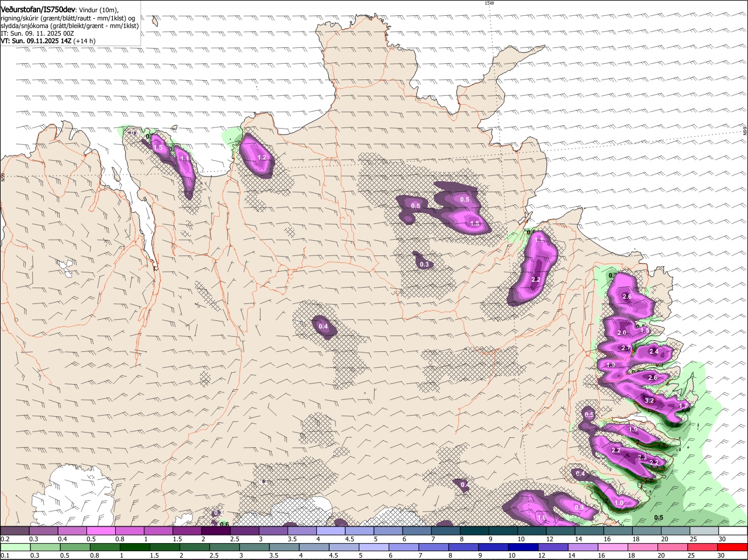Pick the bright red rain swatch at 30
Image resolution: width=748 pixels, height=560 pixels.
[733, 547]
